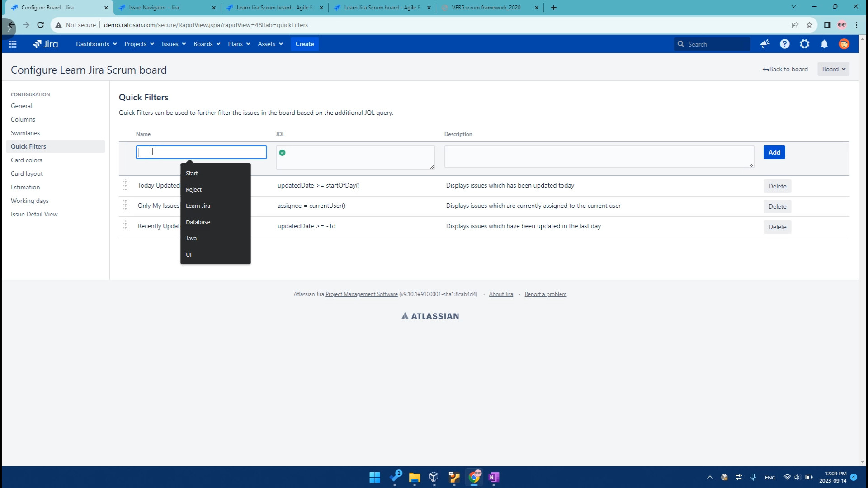The image size is (868, 488).
Task: Click the Jira Search box
Action: point(712,44)
